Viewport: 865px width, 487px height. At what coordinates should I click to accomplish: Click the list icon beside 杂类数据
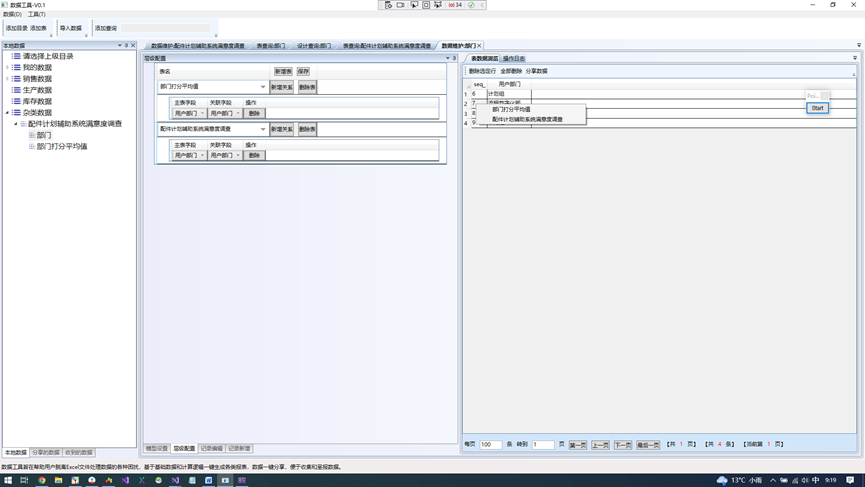tap(17, 113)
